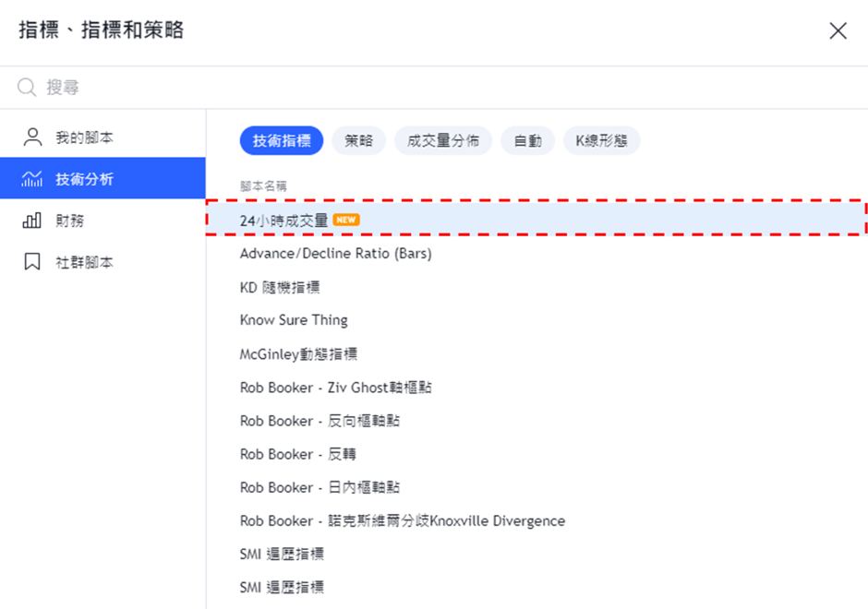Click the bar chart icon beside 財務
This screenshot has height=609, width=868.
32,221
